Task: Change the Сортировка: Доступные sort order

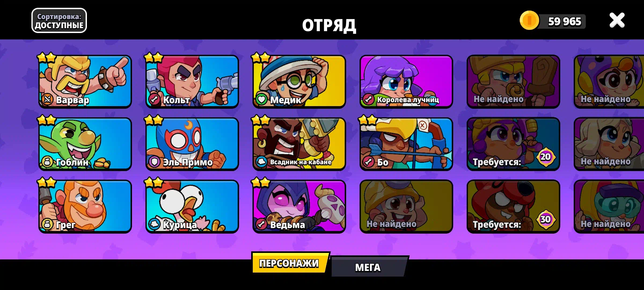Action: (x=59, y=20)
